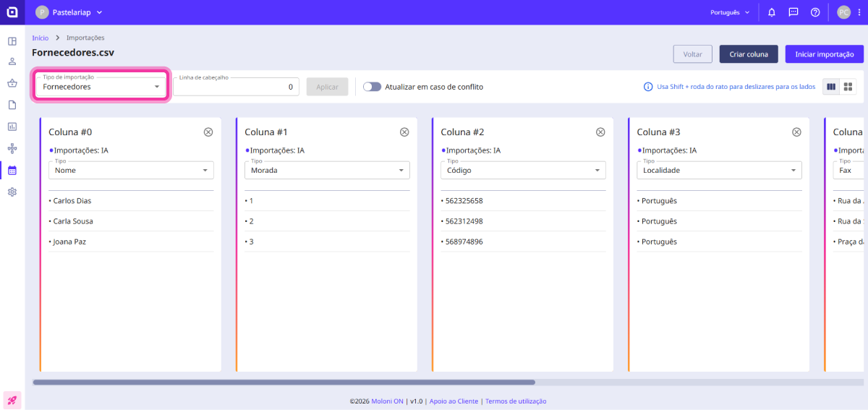868x410 pixels.
Task: Open the hierarchy diagram sidebar icon
Action: pos(12,148)
